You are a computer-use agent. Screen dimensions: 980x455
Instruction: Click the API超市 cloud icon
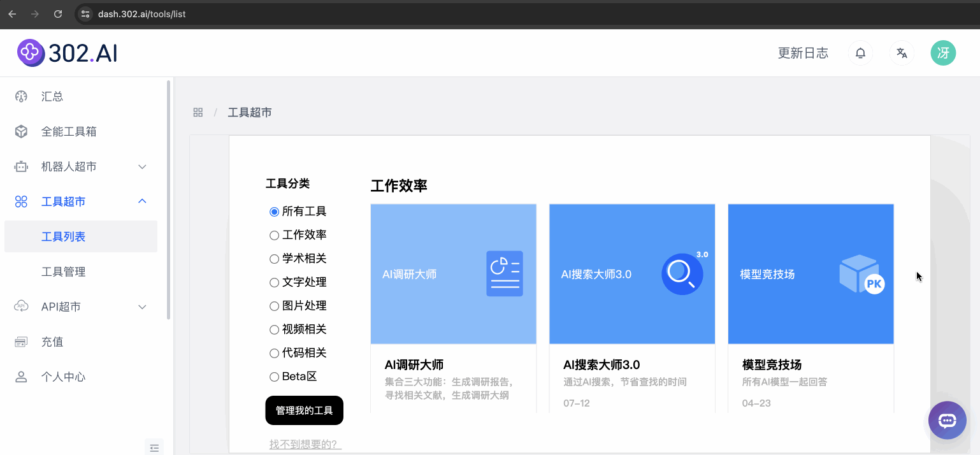click(x=21, y=307)
